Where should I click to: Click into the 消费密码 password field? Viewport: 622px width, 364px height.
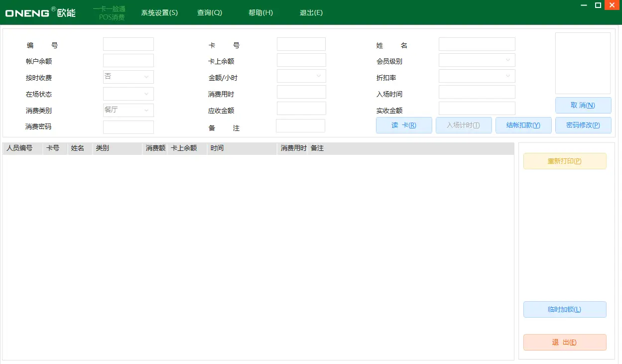pos(128,127)
